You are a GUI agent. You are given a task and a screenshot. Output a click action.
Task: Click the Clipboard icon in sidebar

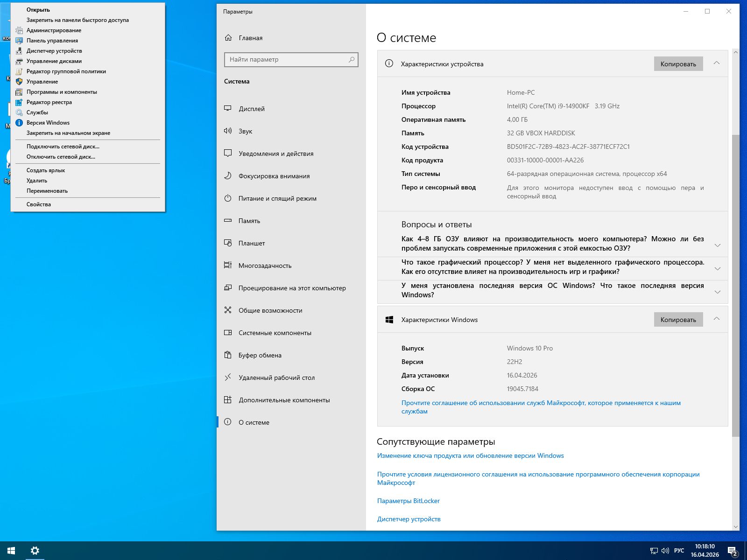tap(228, 355)
